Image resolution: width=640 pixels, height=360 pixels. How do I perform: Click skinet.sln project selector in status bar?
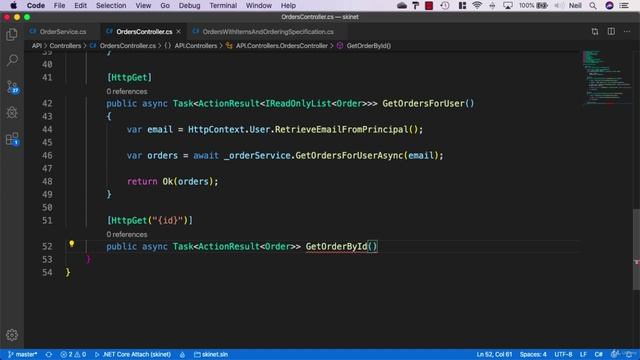tap(211, 354)
